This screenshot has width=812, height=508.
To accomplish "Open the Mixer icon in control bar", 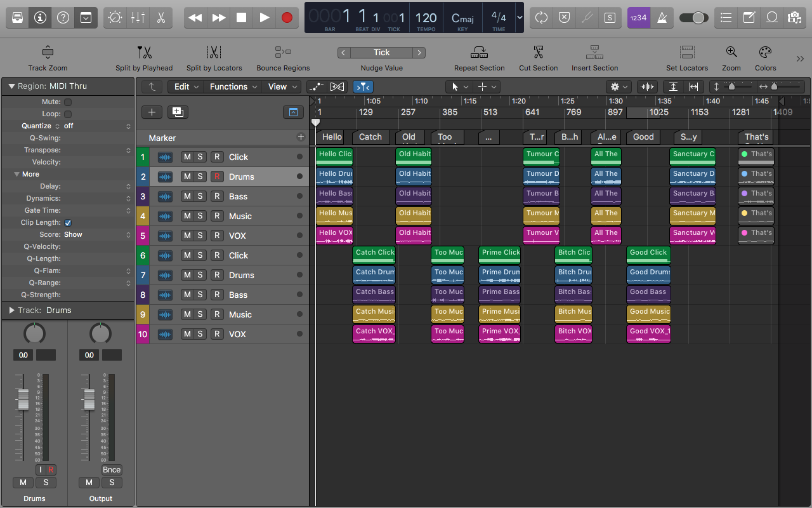I will pos(138,18).
